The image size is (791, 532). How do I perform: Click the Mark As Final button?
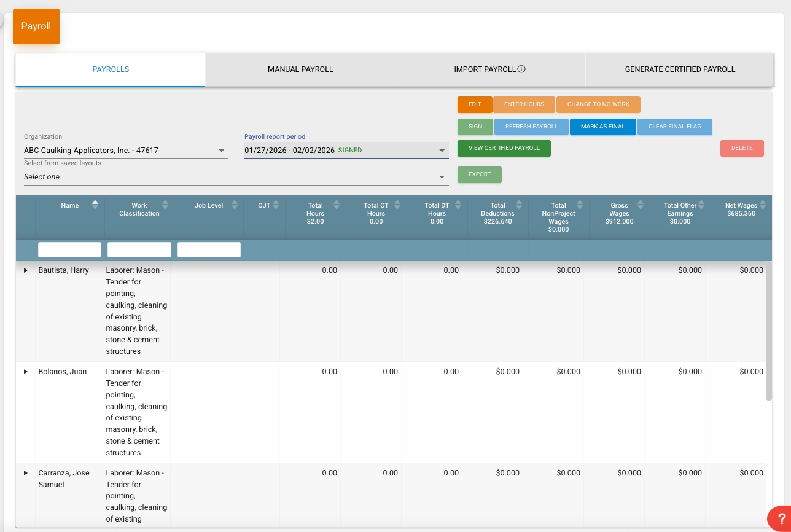pyautogui.click(x=602, y=127)
